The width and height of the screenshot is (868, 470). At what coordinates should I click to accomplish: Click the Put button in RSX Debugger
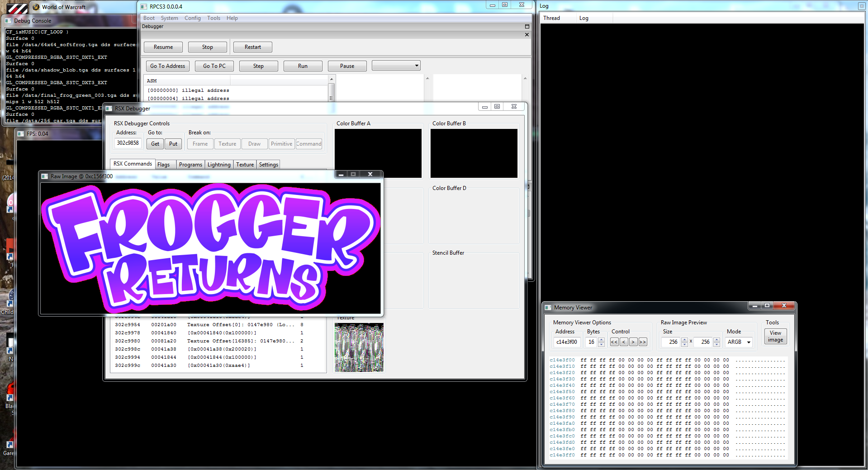[x=173, y=144]
